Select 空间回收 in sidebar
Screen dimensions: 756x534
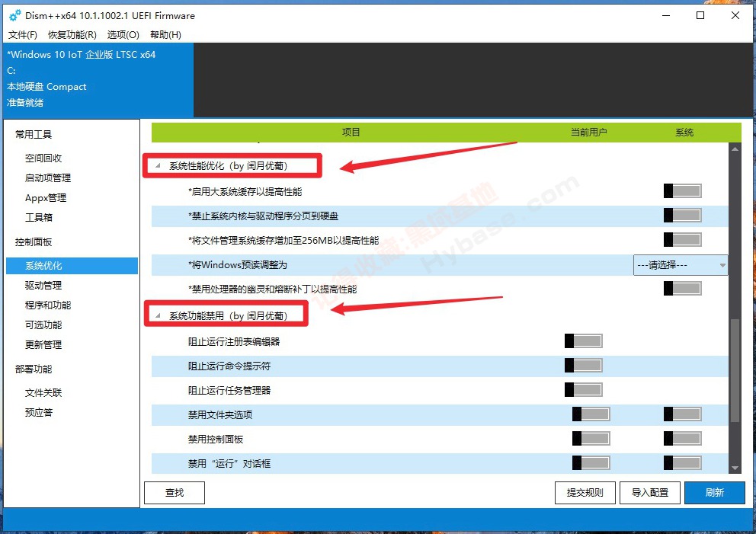tap(43, 158)
